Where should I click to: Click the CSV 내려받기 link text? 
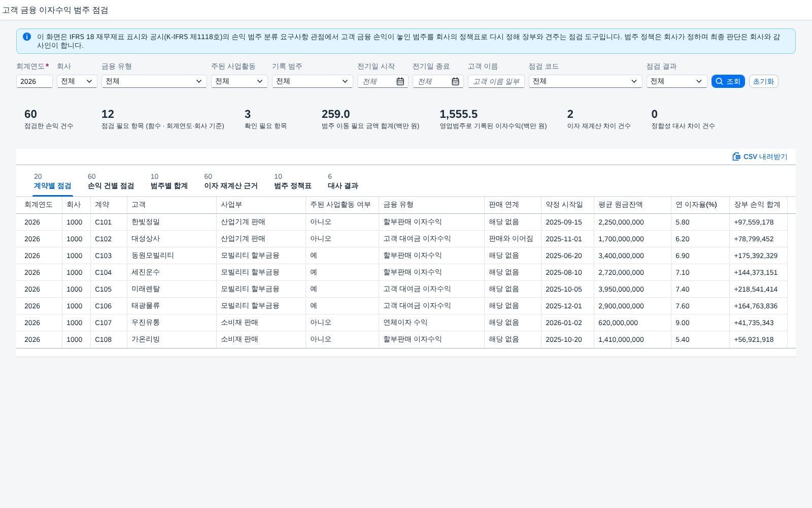coord(765,156)
